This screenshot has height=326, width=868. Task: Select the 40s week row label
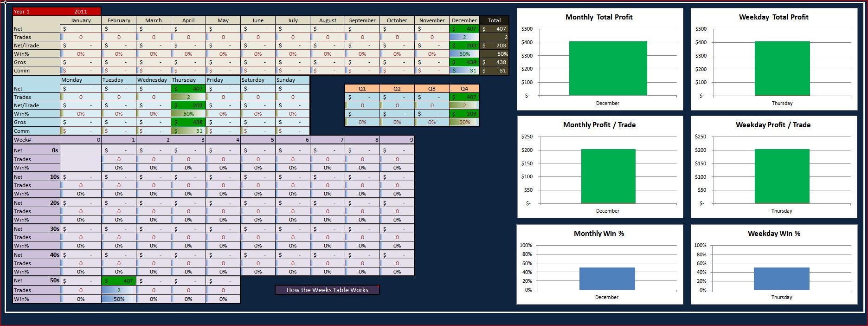tap(55, 255)
